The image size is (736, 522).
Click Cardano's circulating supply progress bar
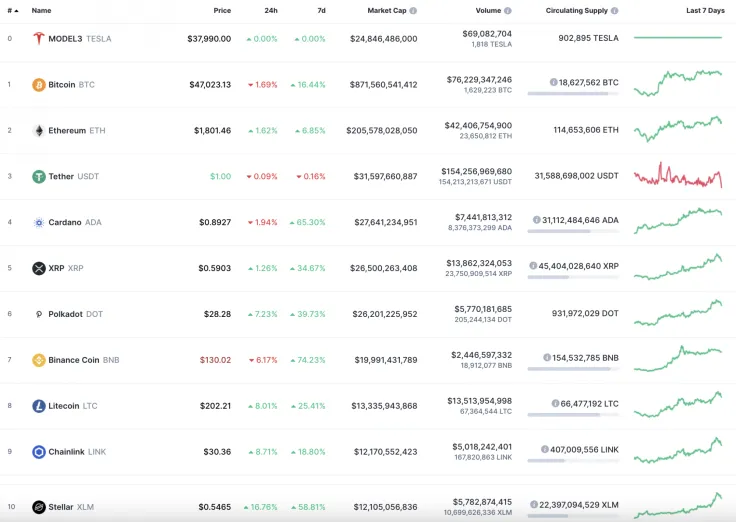coord(573,231)
